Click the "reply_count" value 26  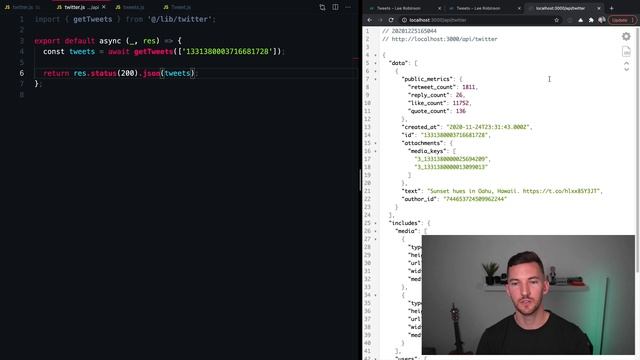point(459,95)
